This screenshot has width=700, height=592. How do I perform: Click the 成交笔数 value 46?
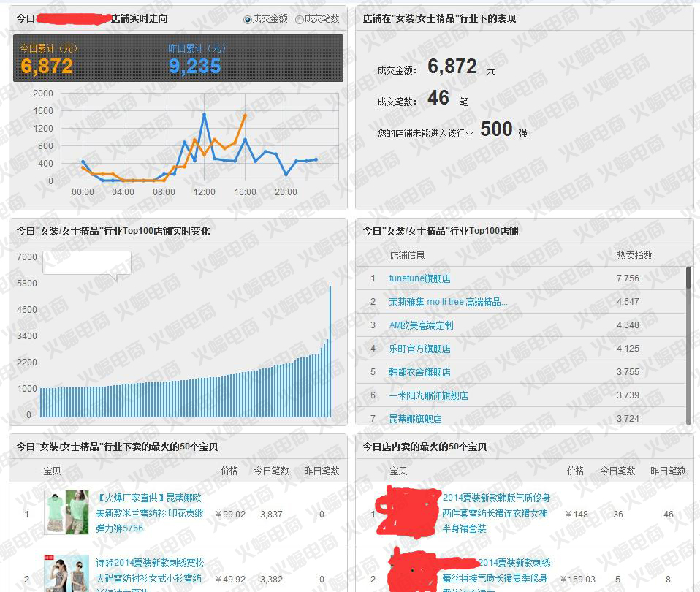click(438, 98)
